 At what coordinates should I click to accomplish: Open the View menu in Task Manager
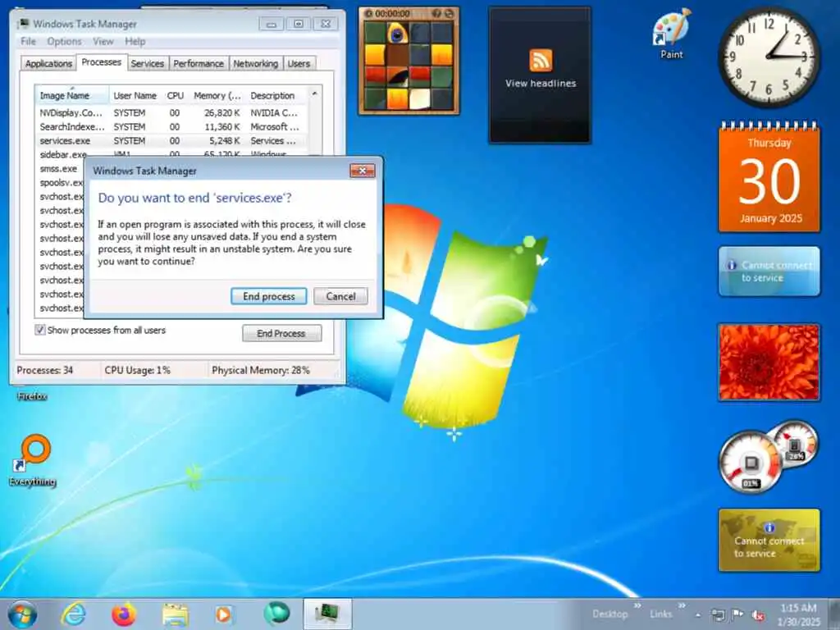click(103, 41)
